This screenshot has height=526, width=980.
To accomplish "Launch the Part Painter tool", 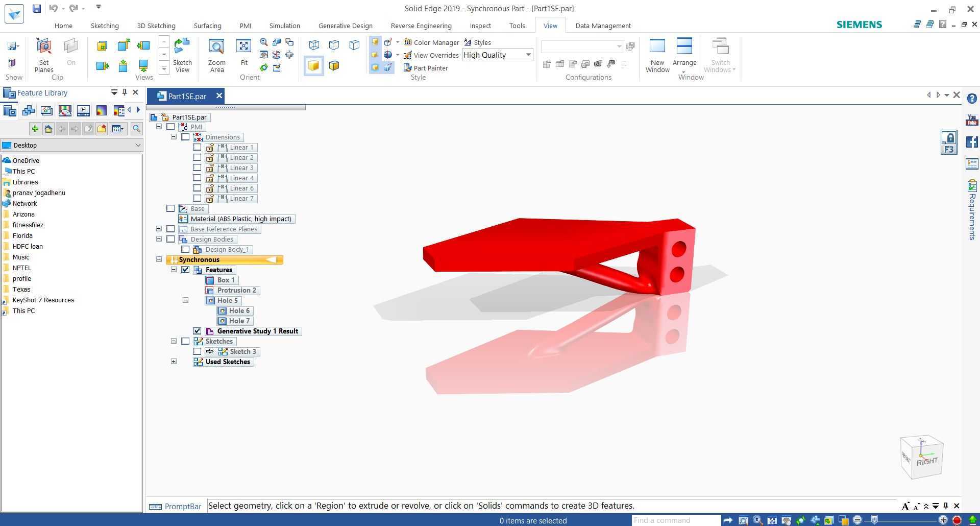I will point(426,68).
